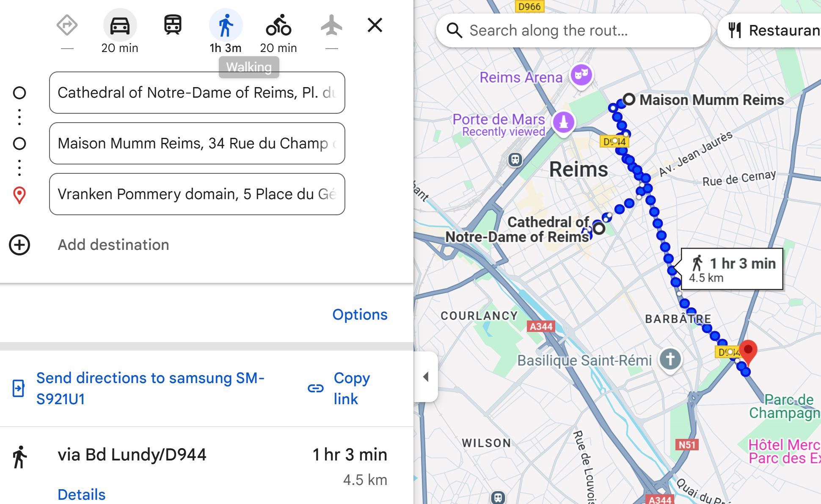Choose the transit bus mode icon
This screenshot has width=821, height=504.
click(x=173, y=25)
